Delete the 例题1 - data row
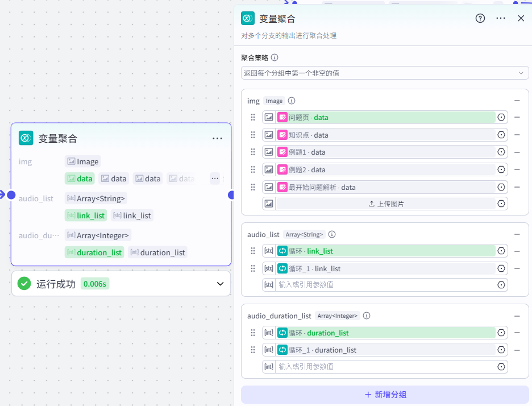This screenshot has height=406, width=532. (517, 152)
